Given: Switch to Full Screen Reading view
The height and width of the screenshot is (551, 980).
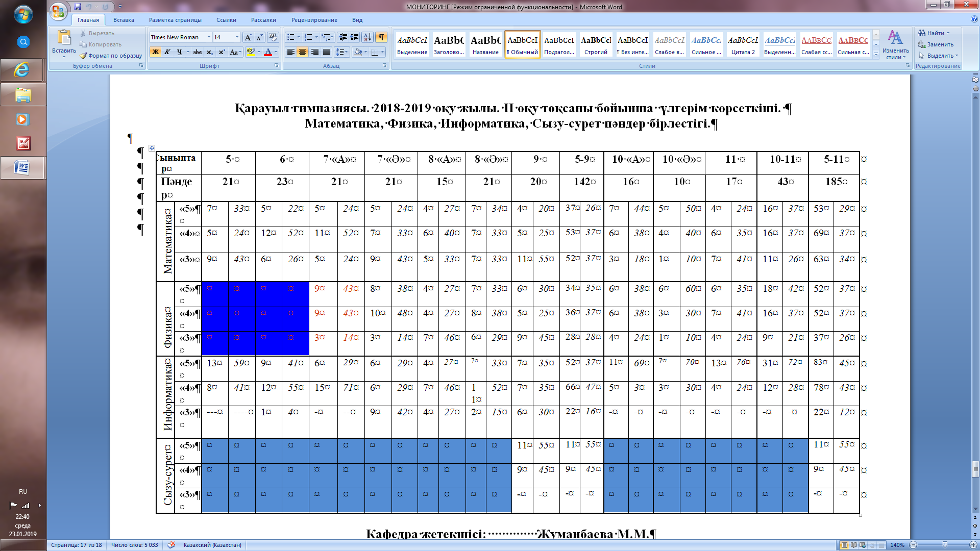Looking at the screenshot, I should (854, 545).
